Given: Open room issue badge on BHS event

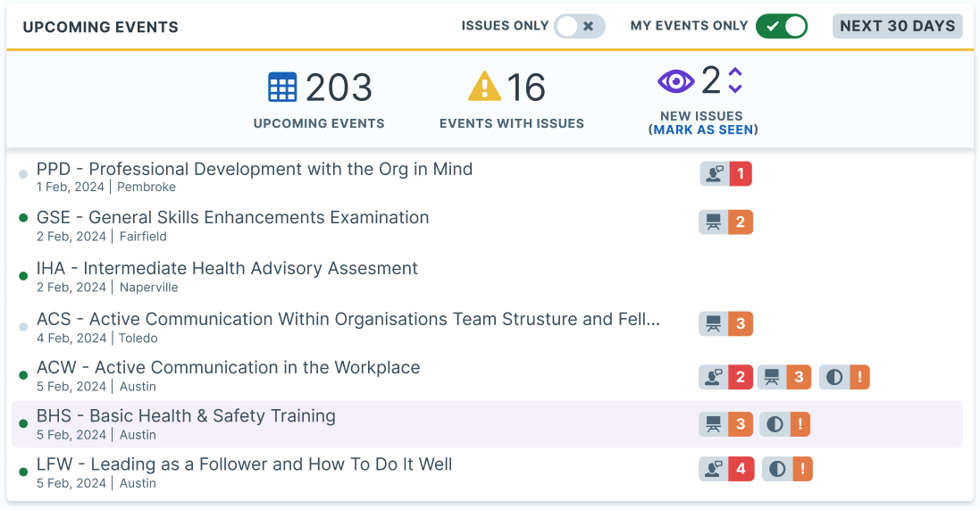Looking at the screenshot, I should point(725,424).
